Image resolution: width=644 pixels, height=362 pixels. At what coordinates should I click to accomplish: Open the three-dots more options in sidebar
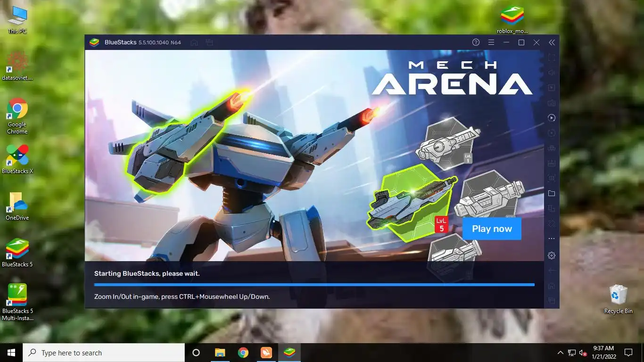click(x=552, y=239)
